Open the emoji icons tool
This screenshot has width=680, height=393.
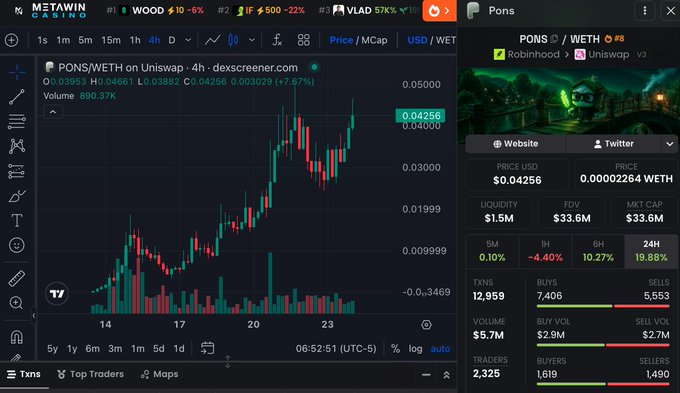coord(16,245)
